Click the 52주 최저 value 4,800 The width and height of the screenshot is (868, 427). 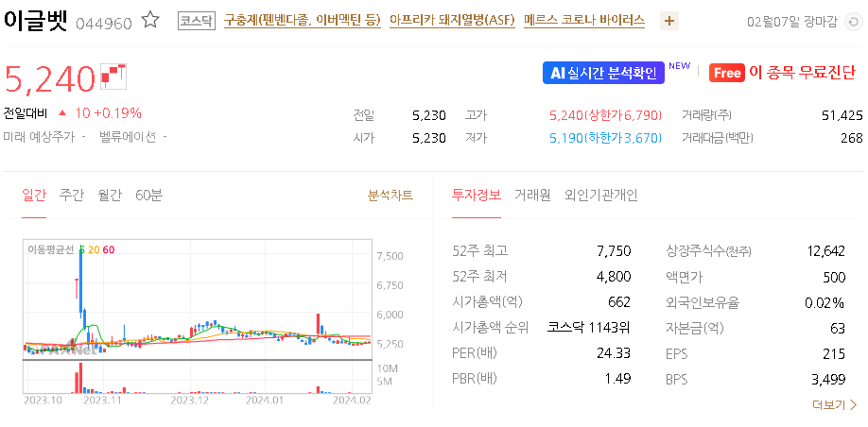click(614, 277)
